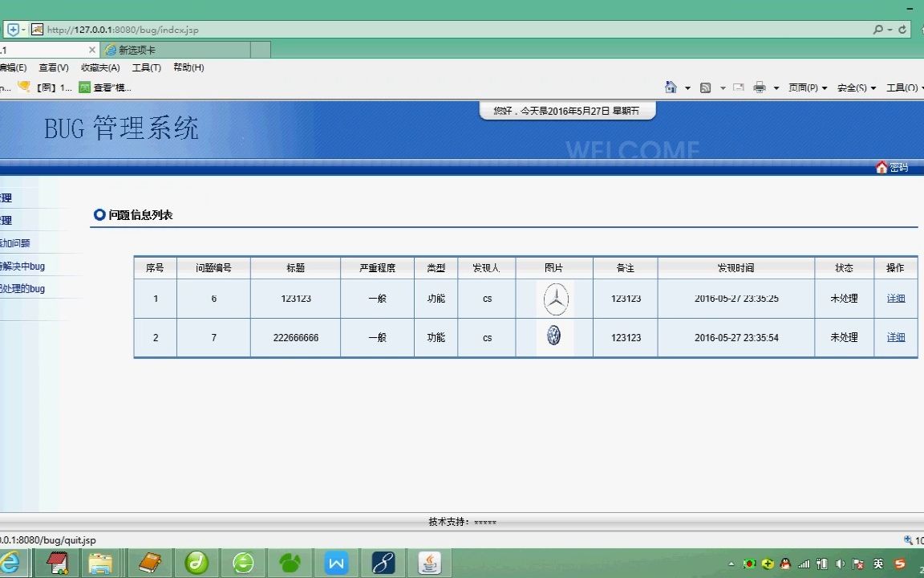This screenshot has width=924, height=578.
Task: Launch WPS Writer from the taskbar
Action: (337, 564)
